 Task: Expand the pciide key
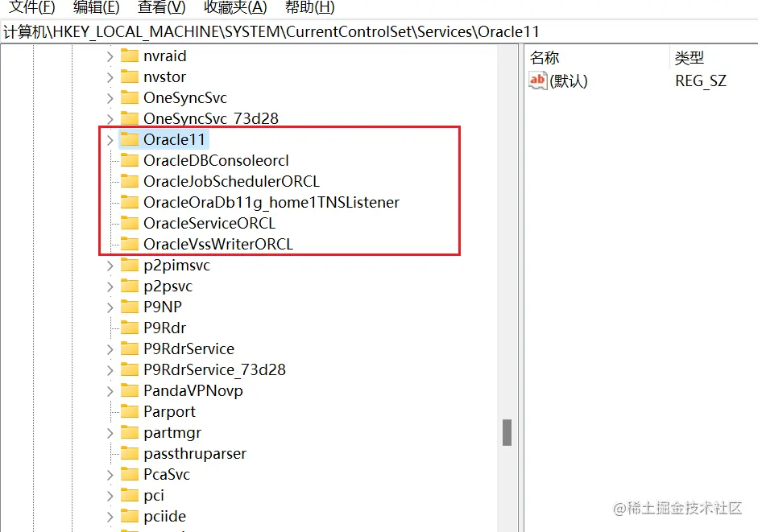coord(110,517)
